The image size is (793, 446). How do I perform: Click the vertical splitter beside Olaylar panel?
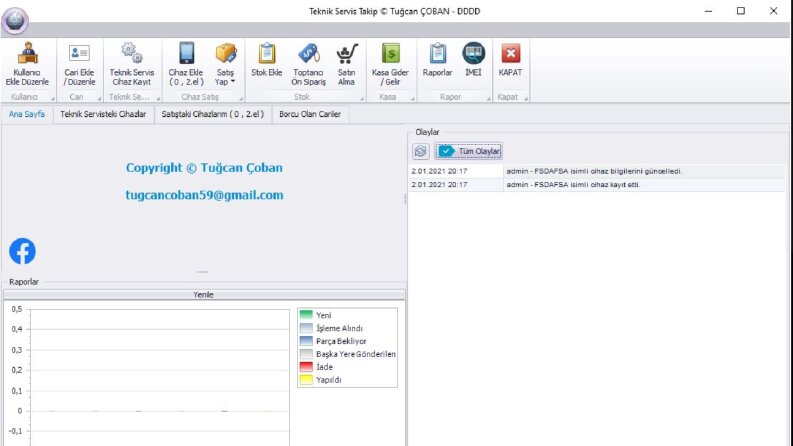click(405, 199)
